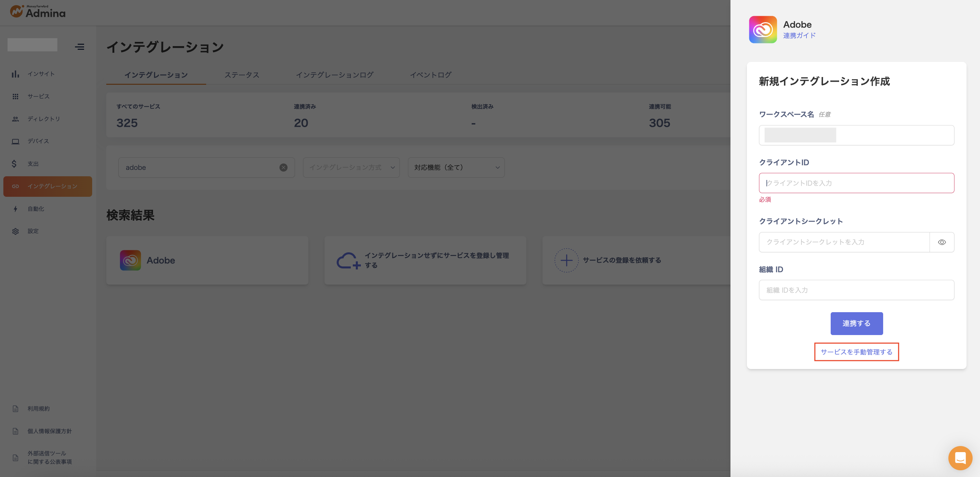Expand the インテグレーション方式 dropdown

[x=351, y=168]
